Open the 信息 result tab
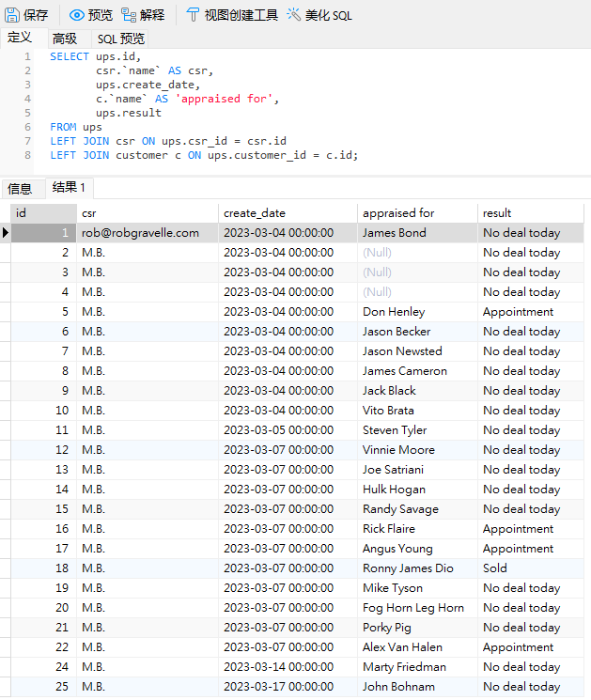Viewport: 591px width, 700px height. pyautogui.click(x=20, y=189)
